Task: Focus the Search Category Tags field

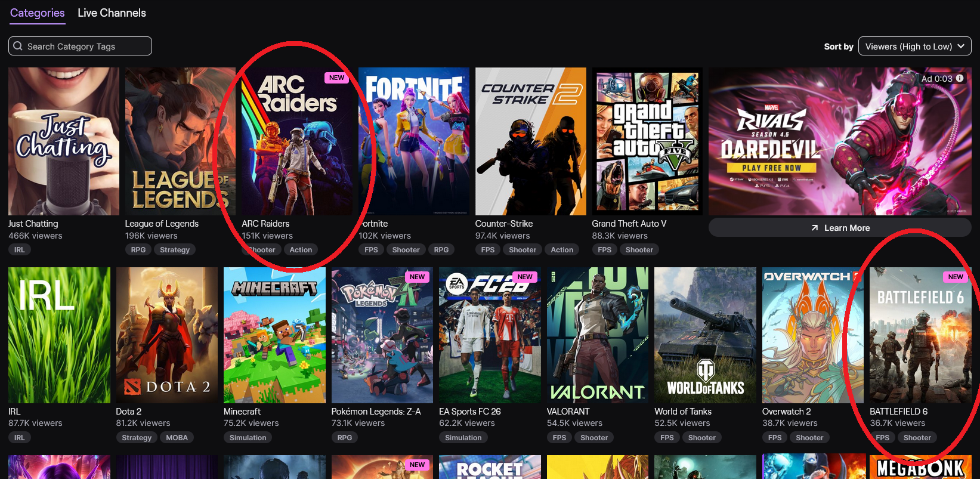Action: (80, 46)
